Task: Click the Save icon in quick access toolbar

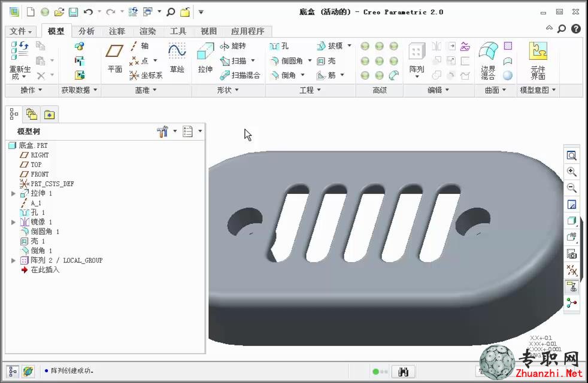Action: [74, 12]
